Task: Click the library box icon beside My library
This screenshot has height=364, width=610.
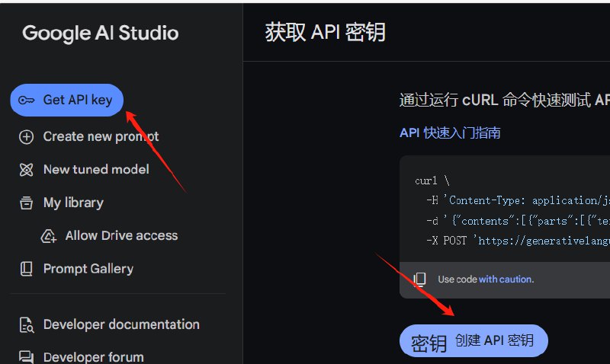Action: coord(26,203)
